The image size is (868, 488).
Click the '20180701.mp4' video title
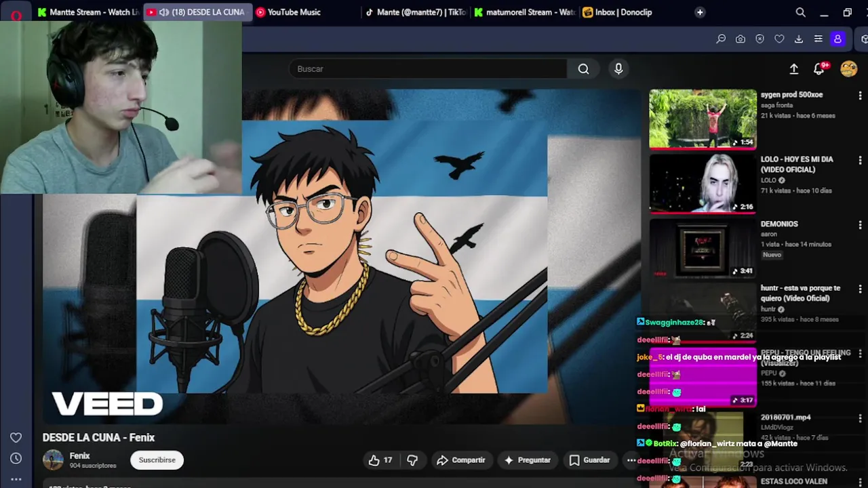pyautogui.click(x=785, y=418)
